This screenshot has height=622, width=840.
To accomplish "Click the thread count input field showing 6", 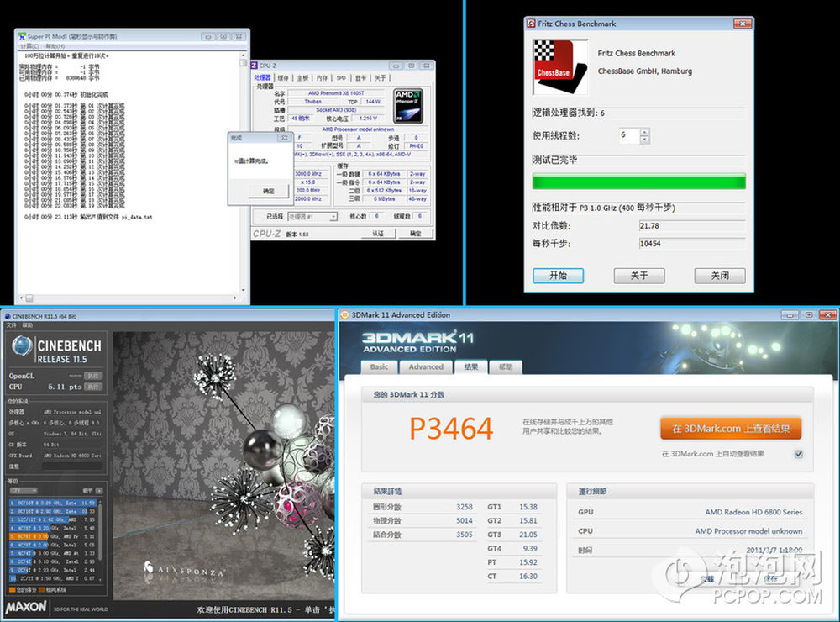I will 629,135.
